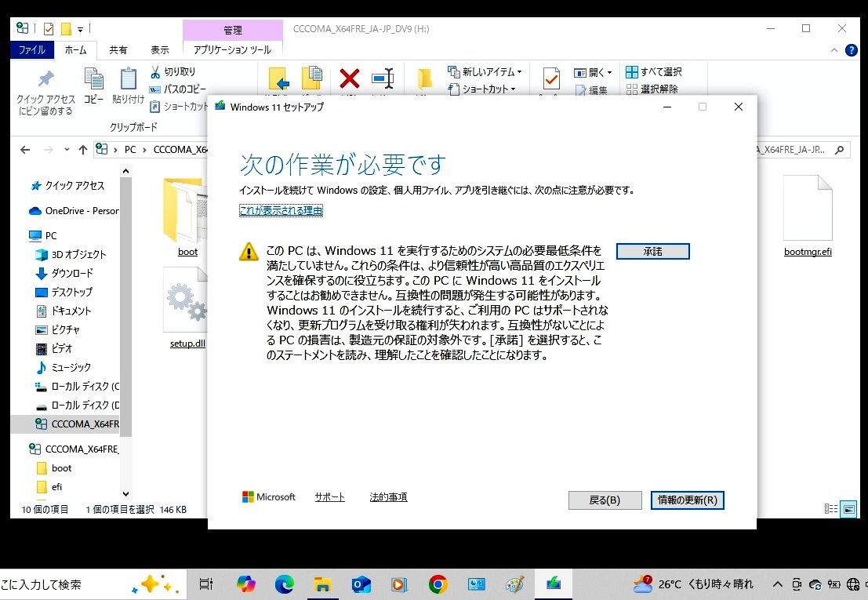
Task: Open Google Chrome from the taskbar
Action: (x=438, y=584)
